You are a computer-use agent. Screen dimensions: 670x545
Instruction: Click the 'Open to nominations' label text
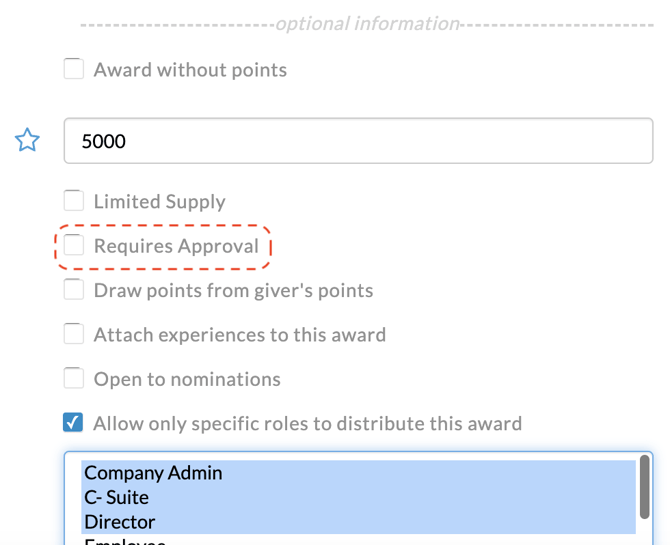click(187, 379)
